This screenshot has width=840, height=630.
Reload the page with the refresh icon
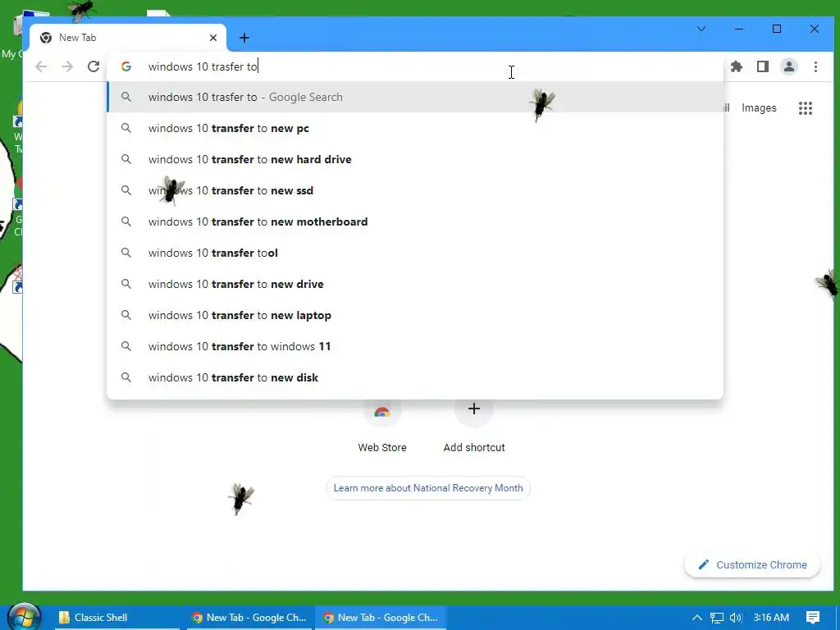[x=94, y=66]
